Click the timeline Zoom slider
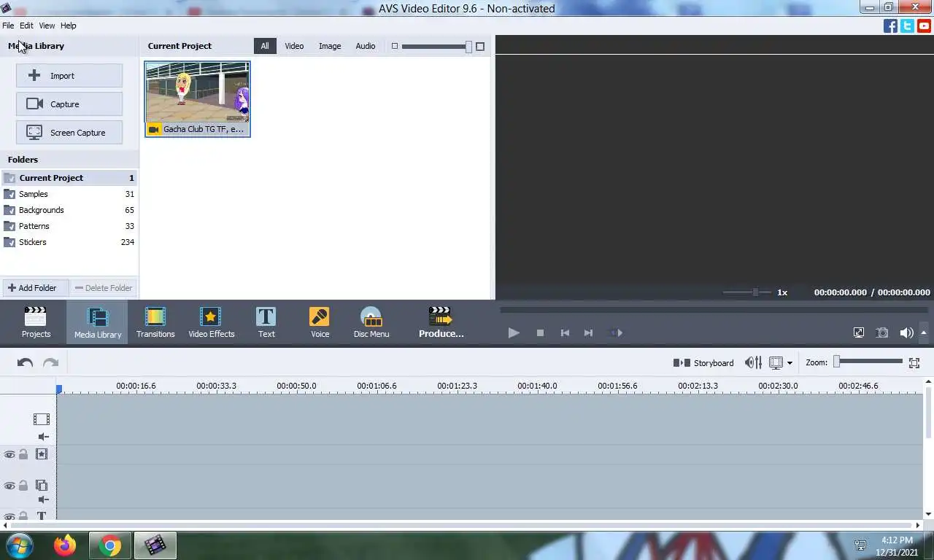 (868, 362)
